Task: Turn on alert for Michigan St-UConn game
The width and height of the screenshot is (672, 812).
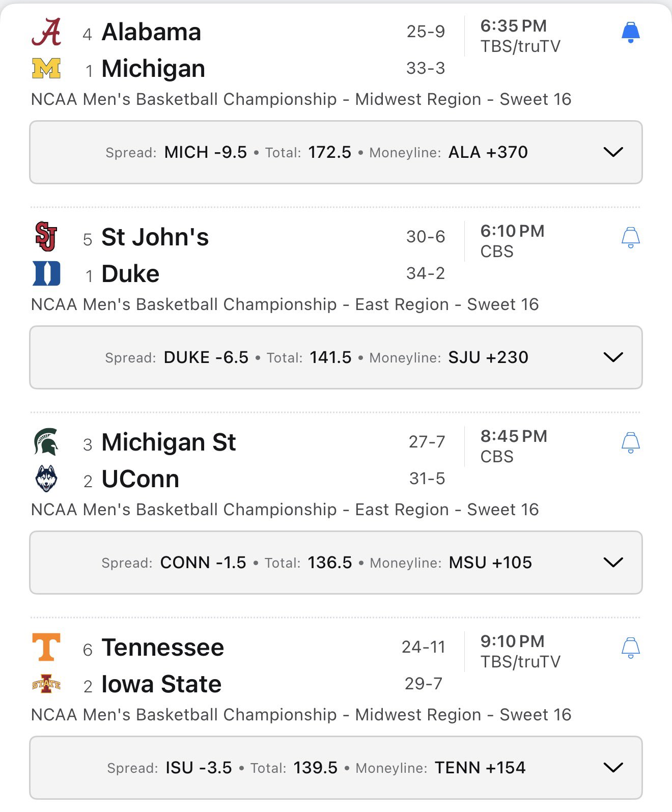Action: (630, 443)
